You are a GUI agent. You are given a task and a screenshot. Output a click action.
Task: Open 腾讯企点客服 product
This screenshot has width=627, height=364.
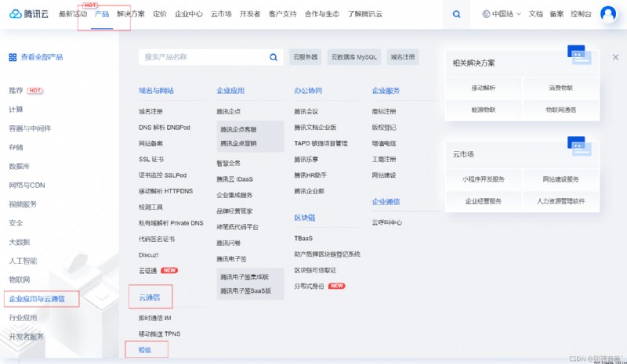pos(238,129)
